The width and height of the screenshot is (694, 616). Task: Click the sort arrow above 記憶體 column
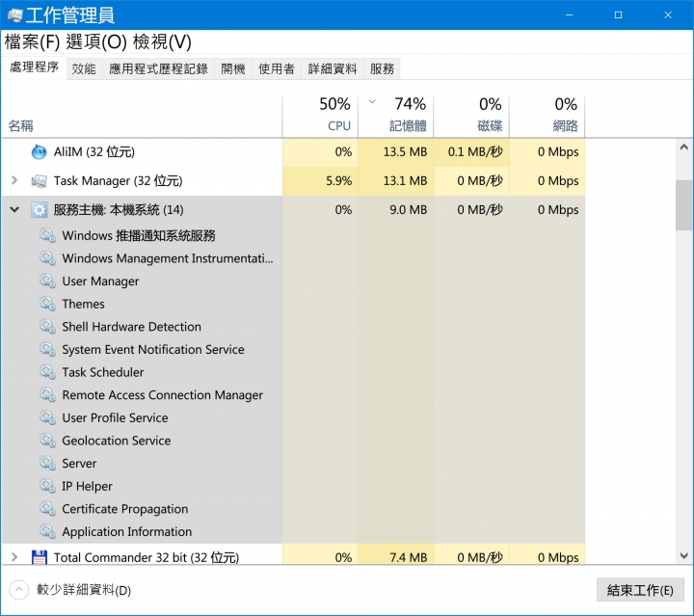point(372,102)
